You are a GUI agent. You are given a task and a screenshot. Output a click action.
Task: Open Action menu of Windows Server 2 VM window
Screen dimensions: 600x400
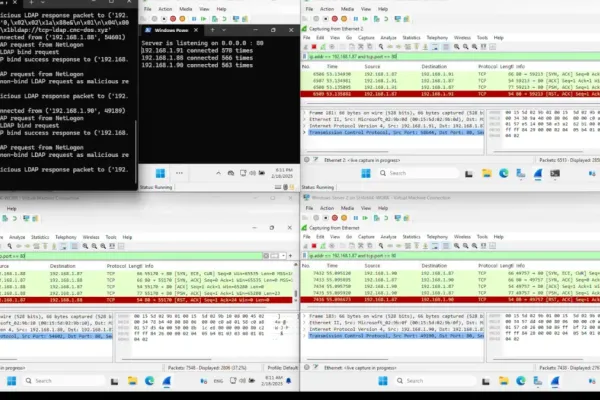[327, 208]
